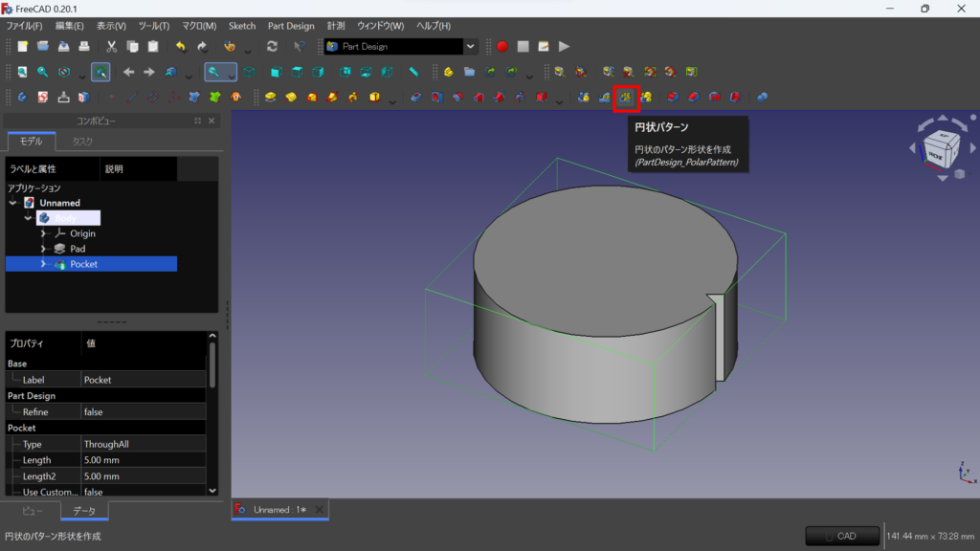Switch to the タスク tab

click(x=82, y=142)
